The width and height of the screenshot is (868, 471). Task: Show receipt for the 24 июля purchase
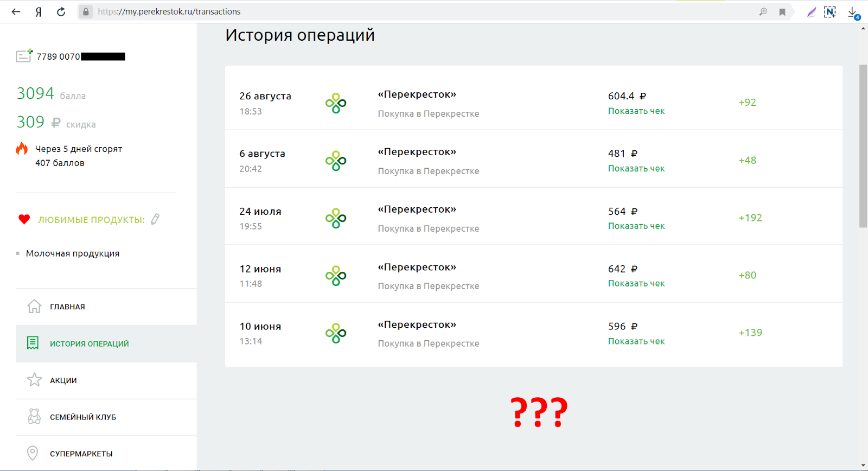[636, 226]
